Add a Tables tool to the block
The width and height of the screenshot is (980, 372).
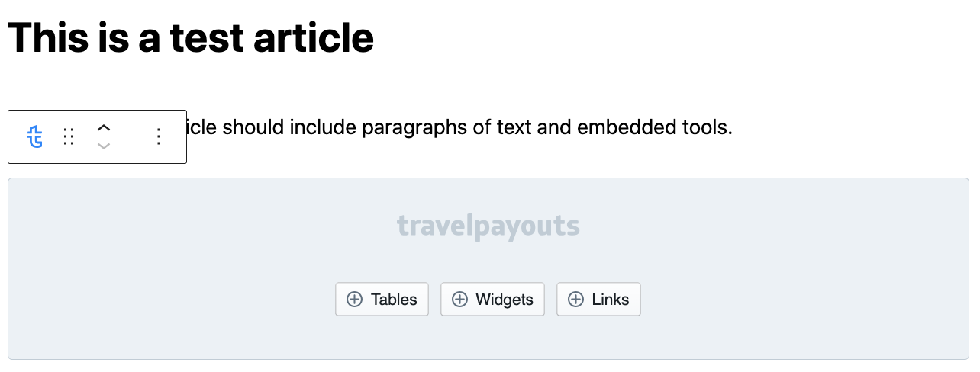point(382,300)
